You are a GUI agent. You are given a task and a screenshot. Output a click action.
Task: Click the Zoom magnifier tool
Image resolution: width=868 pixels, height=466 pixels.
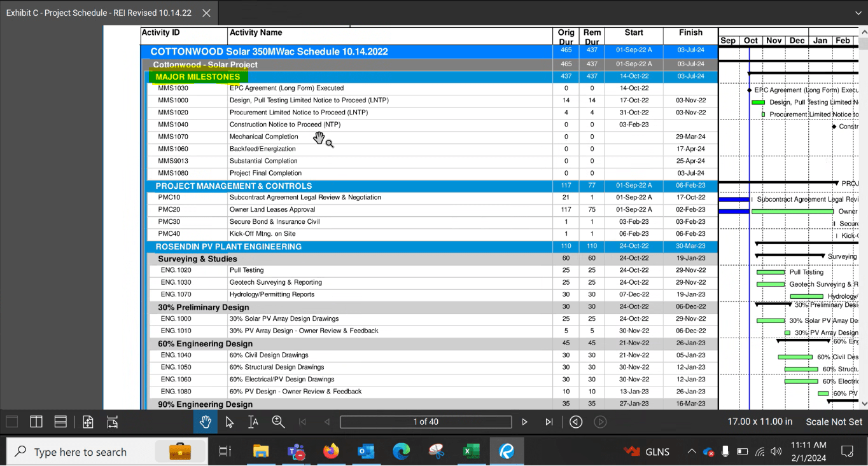coord(278,422)
